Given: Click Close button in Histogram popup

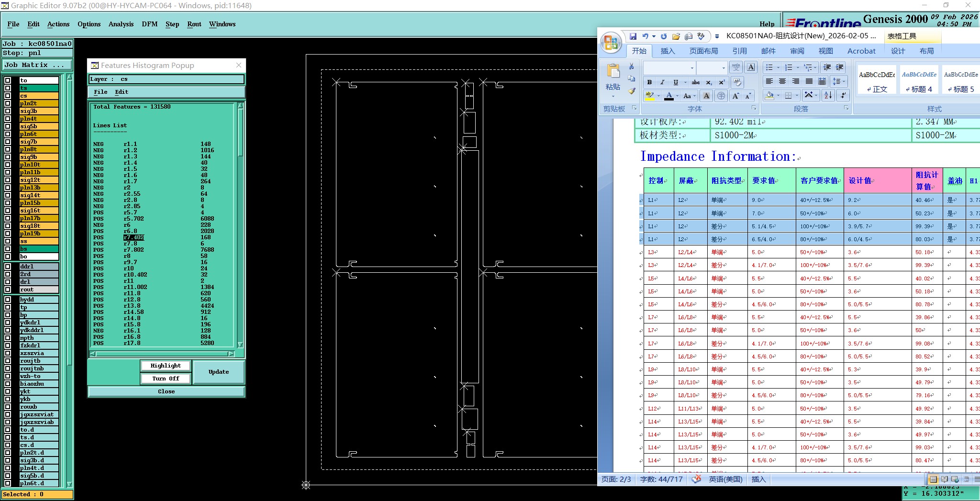Looking at the screenshot, I should [x=166, y=391].
